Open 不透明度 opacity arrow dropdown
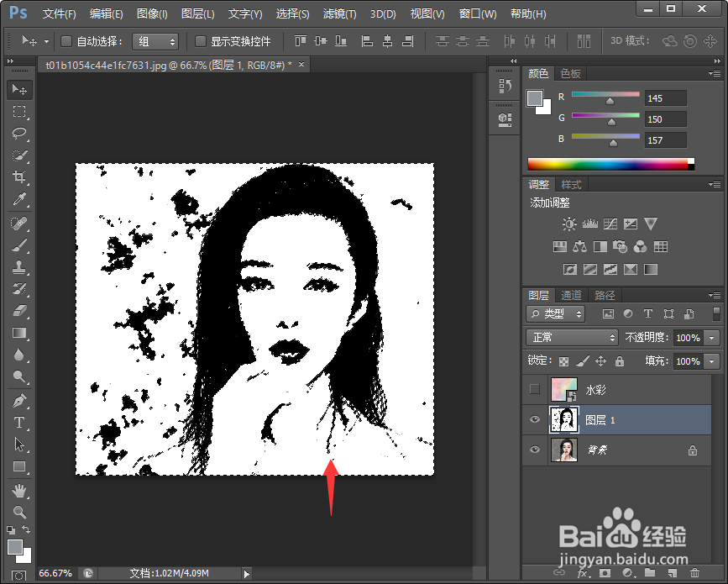Image resolution: width=728 pixels, height=584 pixels. click(712, 338)
